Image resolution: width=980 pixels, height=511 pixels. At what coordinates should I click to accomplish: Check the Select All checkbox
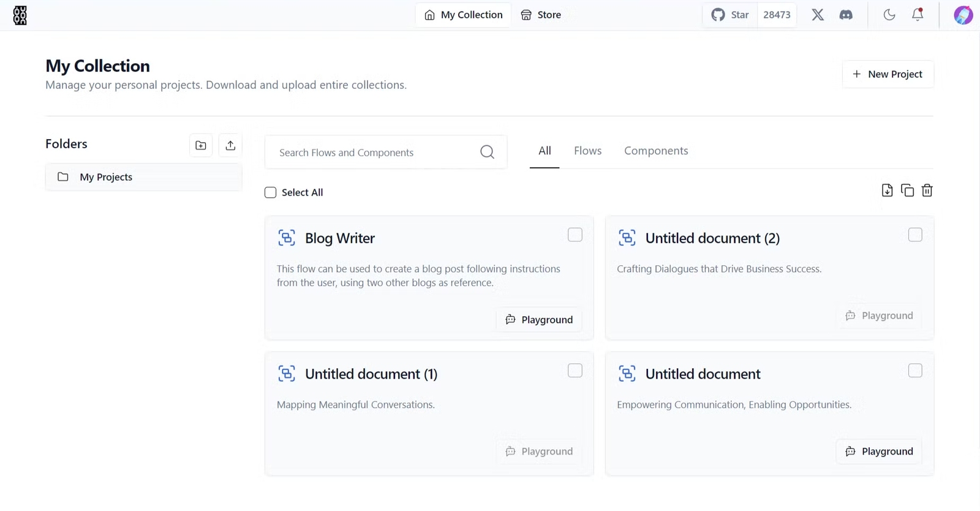pos(271,192)
